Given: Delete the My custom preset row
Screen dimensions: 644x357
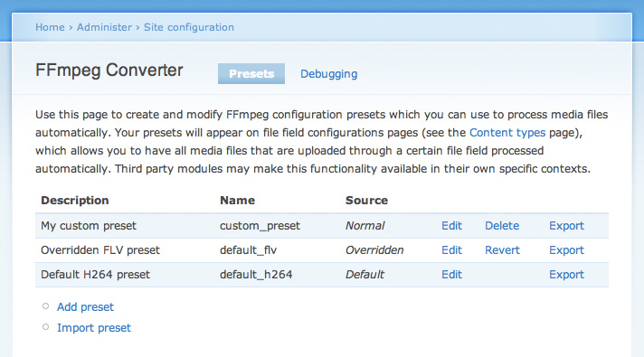Looking at the screenshot, I should coord(502,226).
